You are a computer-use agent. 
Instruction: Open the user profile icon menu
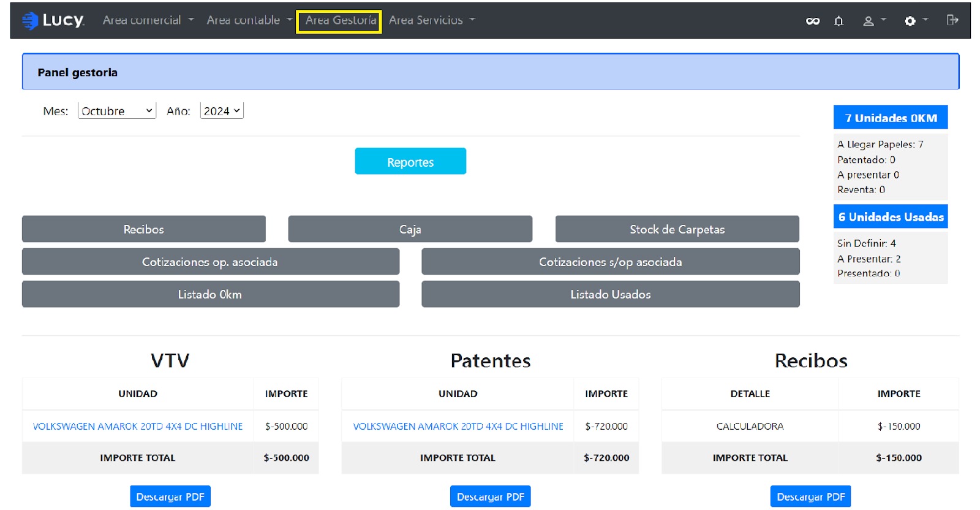(875, 20)
